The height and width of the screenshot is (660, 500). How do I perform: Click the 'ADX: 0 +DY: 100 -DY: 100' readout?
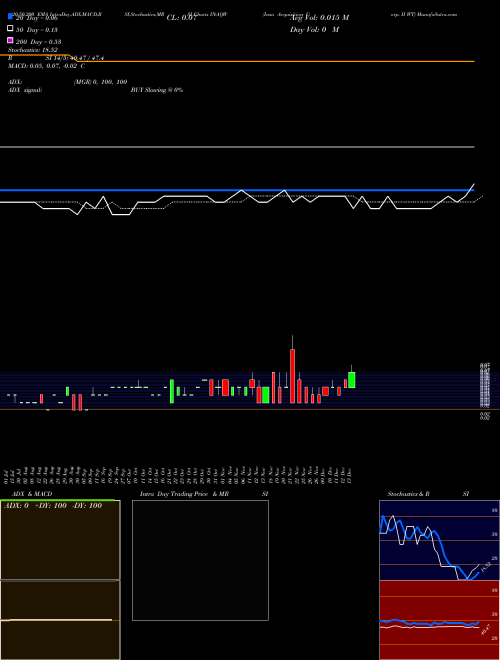click(x=53, y=506)
